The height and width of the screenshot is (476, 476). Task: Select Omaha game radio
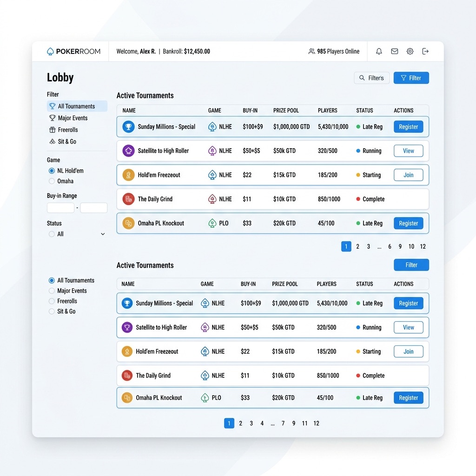point(52,181)
